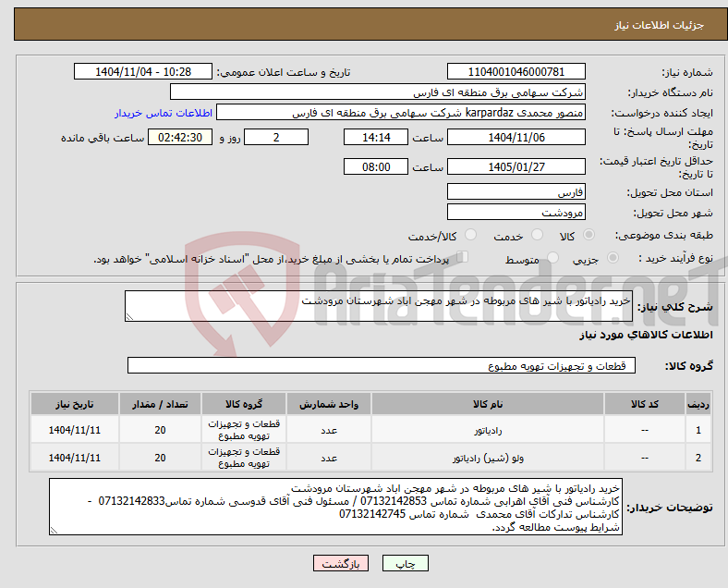728x588 pixels.
Task: Select the خدمت radio button
Action: (537, 235)
